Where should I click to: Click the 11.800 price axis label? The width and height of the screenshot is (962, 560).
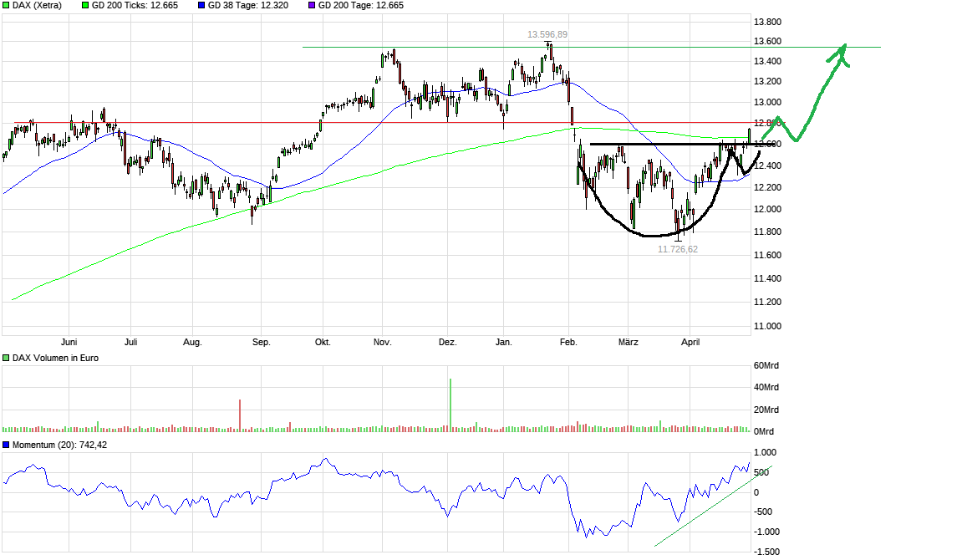click(767, 232)
